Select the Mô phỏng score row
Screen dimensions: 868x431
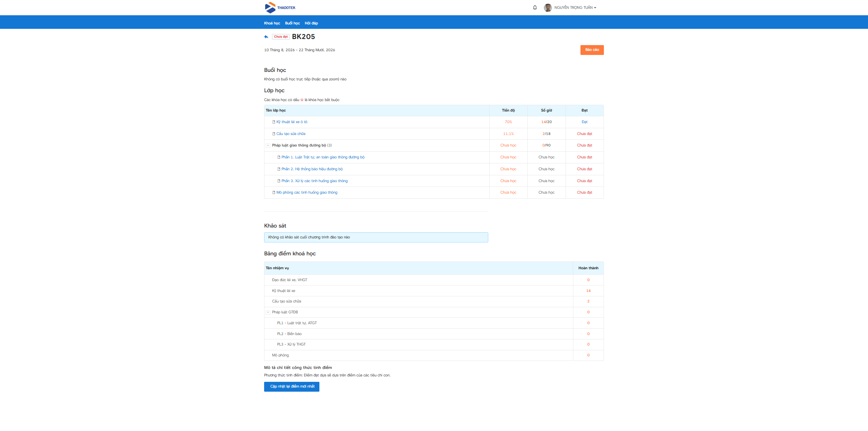[x=434, y=355]
